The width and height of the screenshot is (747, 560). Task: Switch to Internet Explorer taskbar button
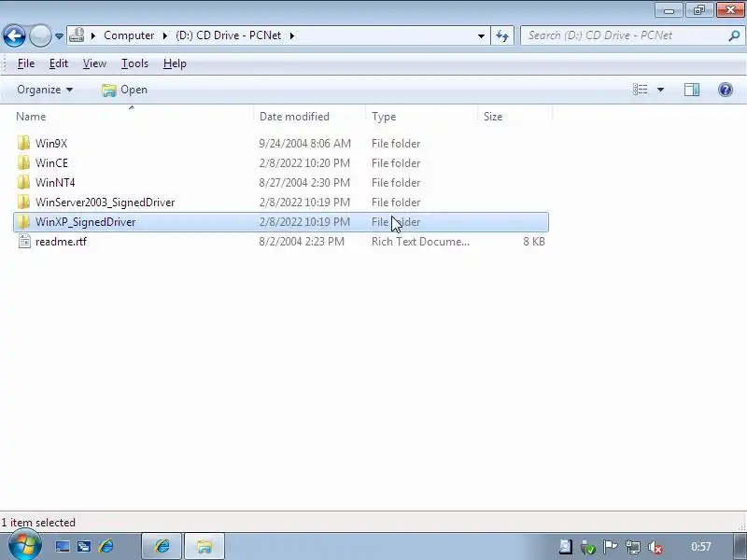(x=162, y=546)
